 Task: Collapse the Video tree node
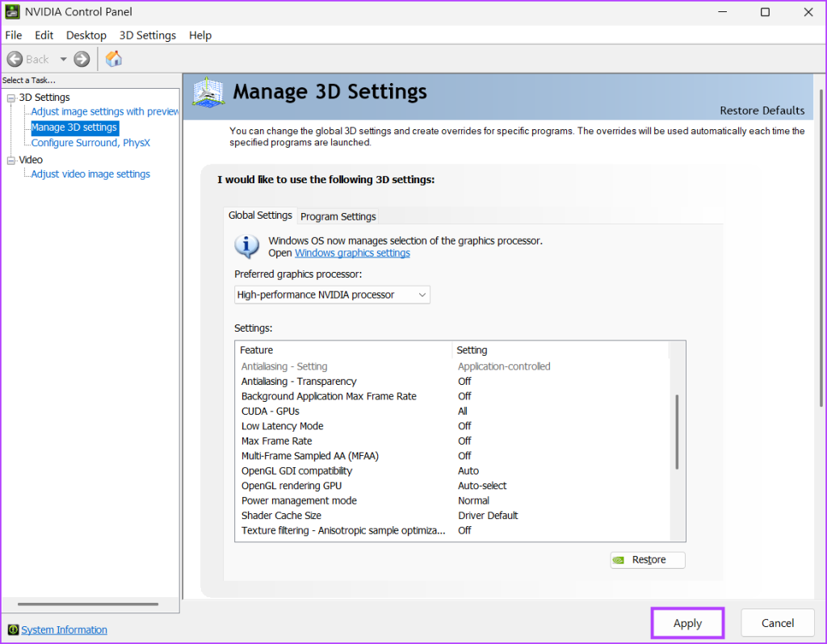click(10, 161)
